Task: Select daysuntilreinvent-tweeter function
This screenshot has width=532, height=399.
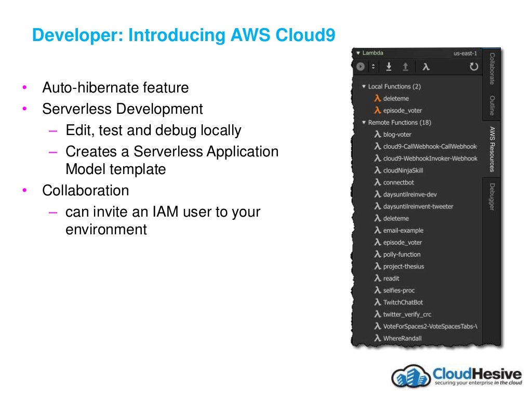Action: (x=418, y=207)
